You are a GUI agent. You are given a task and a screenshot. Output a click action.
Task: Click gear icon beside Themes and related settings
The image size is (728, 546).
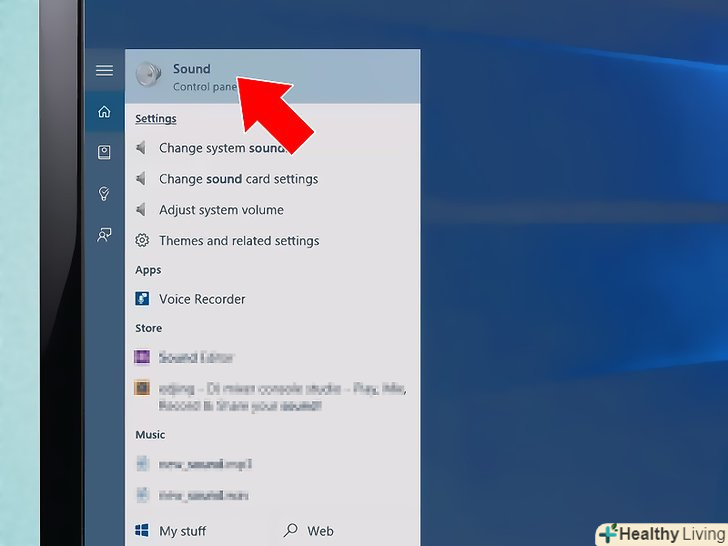coord(142,240)
